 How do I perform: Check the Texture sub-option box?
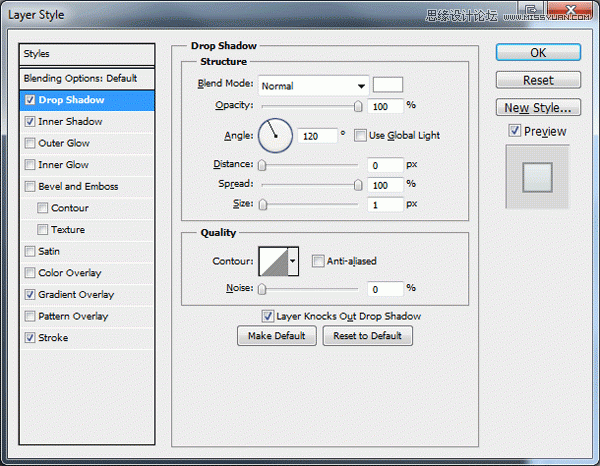tap(42, 230)
